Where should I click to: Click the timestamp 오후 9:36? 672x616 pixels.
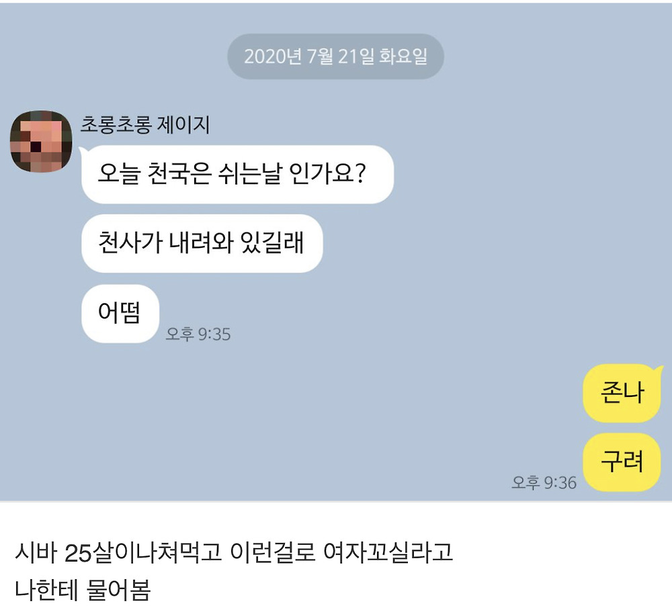point(544,483)
